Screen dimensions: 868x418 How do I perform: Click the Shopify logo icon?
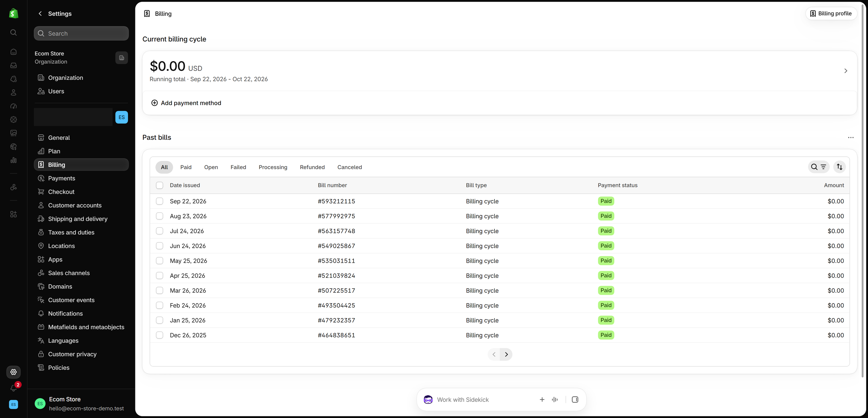[x=14, y=14]
